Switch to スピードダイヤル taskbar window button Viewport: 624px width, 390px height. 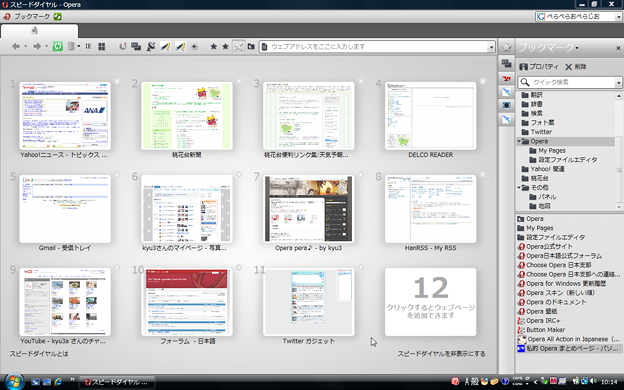117,382
